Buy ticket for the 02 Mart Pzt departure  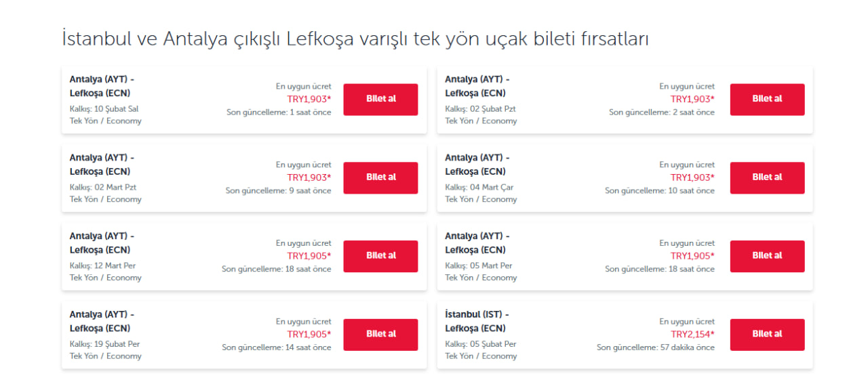[380, 178]
